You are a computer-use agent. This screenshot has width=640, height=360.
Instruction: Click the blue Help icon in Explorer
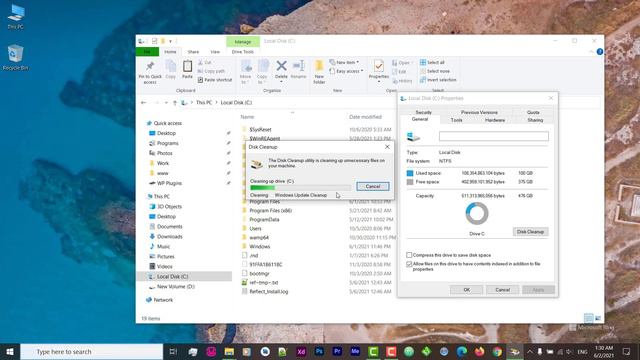coord(600,52)
